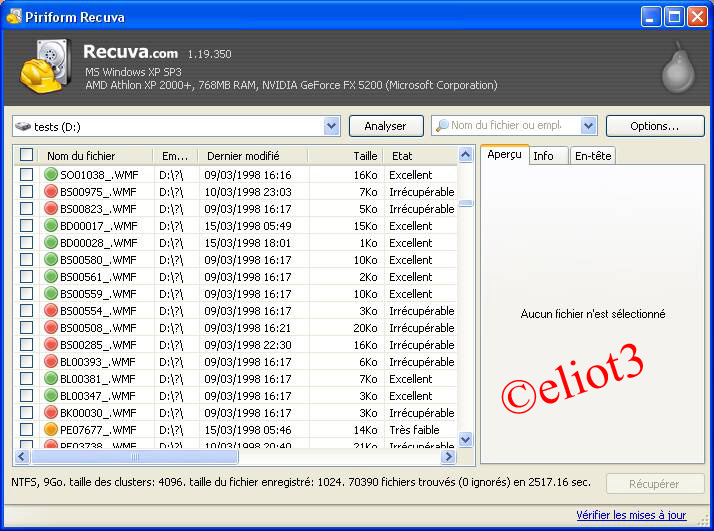Toggle the select-all checkbox in the header

pos(26,155)
